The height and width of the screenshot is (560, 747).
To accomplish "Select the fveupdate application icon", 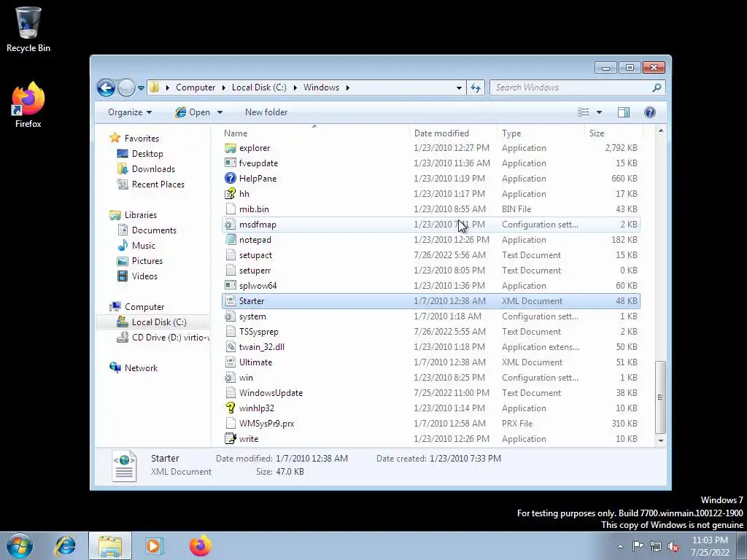I will (230, 163).
